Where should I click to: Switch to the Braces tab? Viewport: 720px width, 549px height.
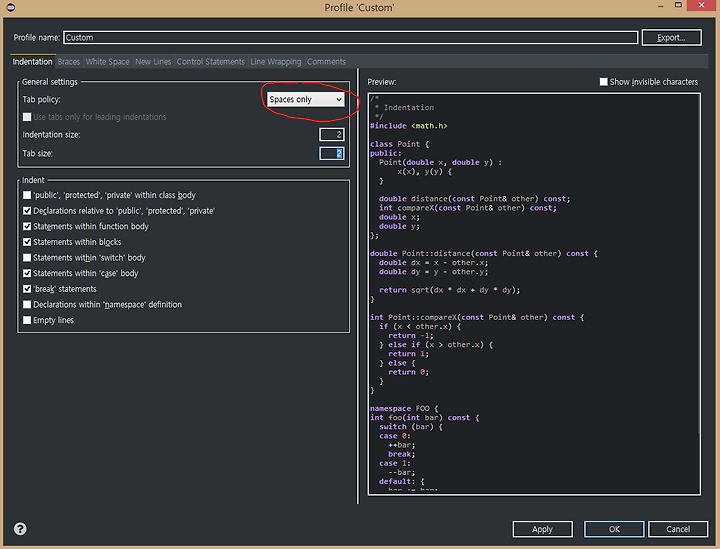(69, 62)
